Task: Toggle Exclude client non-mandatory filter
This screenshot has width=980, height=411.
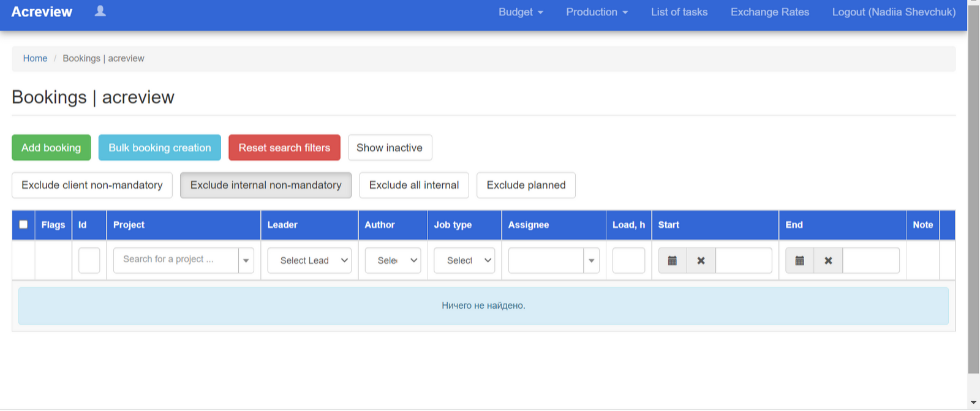Action: (92, 185)
